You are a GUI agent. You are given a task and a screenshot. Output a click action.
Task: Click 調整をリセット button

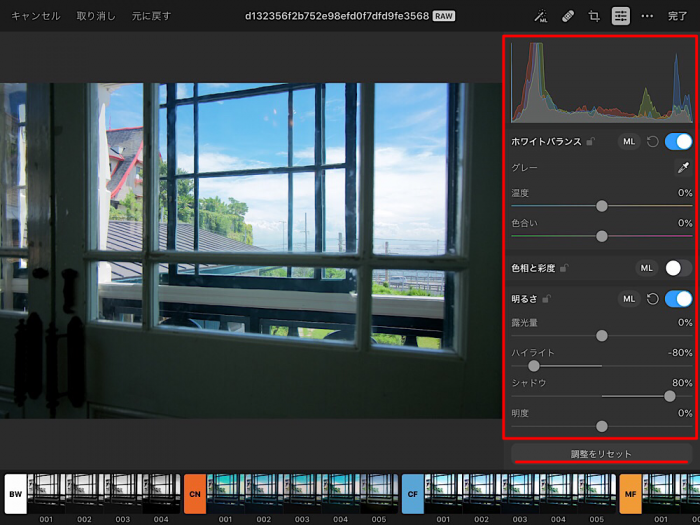pyautogui.click(x=601, y=454)
